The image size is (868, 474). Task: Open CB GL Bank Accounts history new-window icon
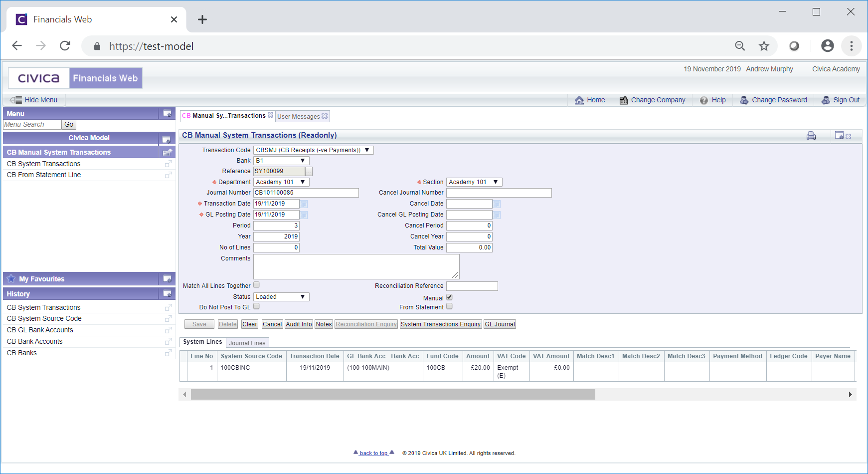pyautogui.click(x=169, y=330)
